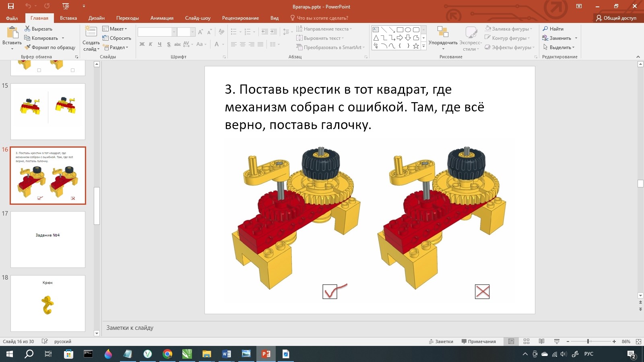Toggle the Notes (Заметки) pane in status bar
The image size is (644, 362).
click(x=441, y=341)
